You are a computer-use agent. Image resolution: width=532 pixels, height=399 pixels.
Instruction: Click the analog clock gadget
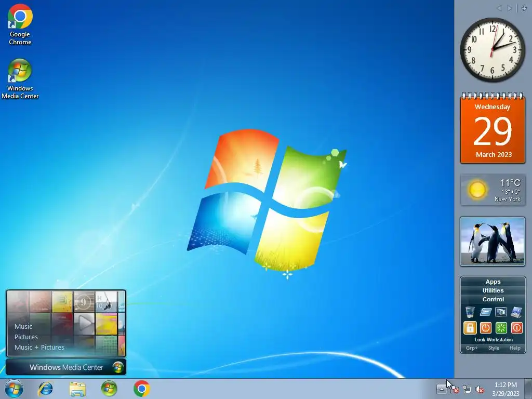pyautogui.click(x=493, y=50)
